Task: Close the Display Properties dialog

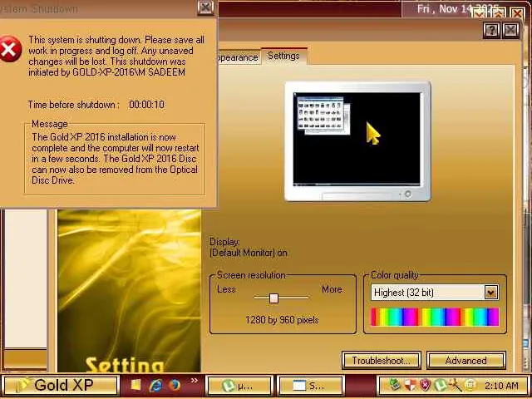Action: [510, 31]
